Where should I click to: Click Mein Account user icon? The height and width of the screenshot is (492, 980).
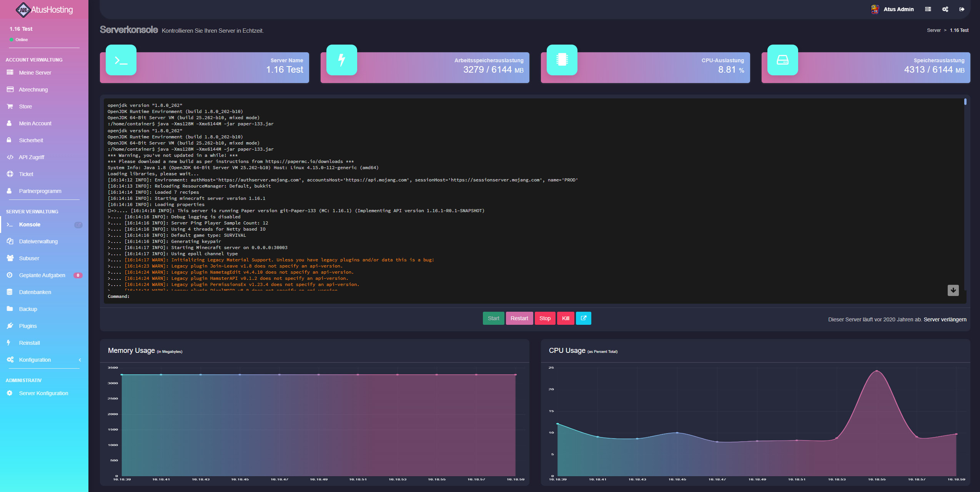[x=9, y=123]
